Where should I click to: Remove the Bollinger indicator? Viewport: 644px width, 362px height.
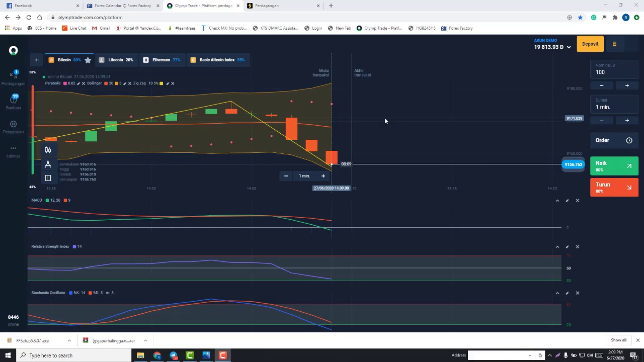coord(130,83)
